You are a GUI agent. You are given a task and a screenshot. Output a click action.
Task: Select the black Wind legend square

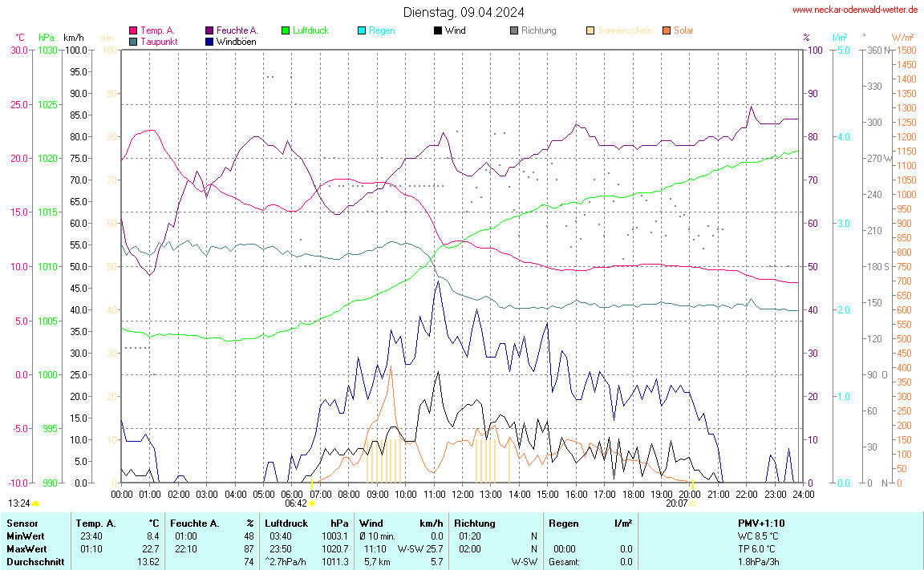(x=438, y=30)
